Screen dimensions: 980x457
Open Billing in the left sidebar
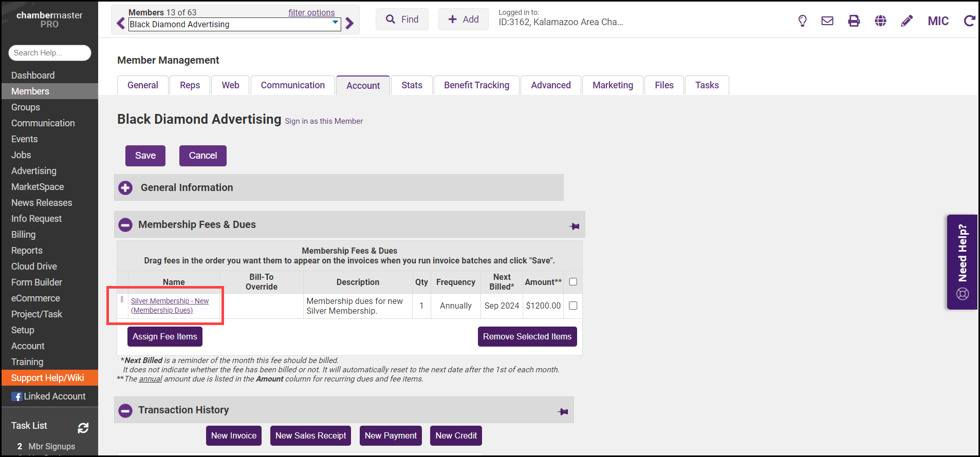pyautogui.click(x=24, y=235)
